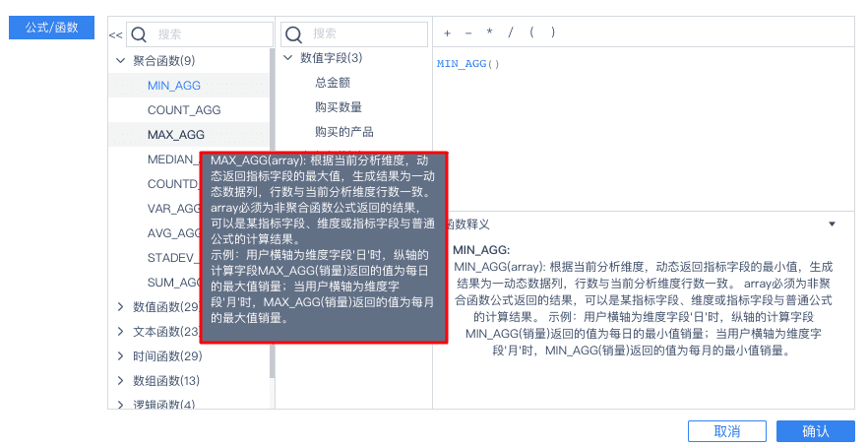Click the 确认 button
Viewport: 868px width, 448px height.
[816, 431]
